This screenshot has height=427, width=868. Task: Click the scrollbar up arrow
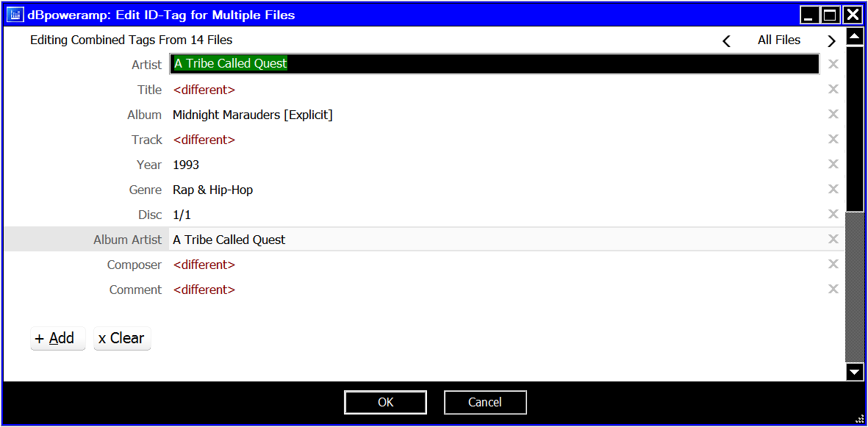(x=856, y=37)
